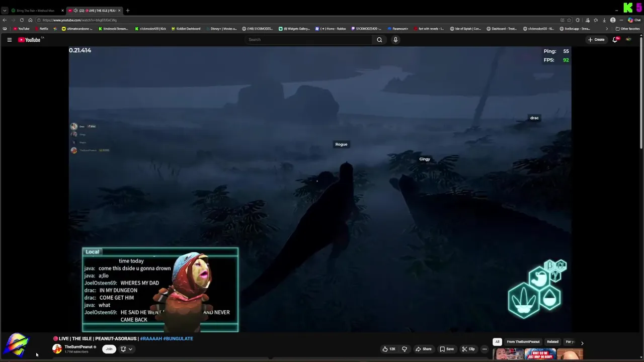Go to the browser home page
The height and width of the screenshot is (362, 644).
click(x=30, y=20)
